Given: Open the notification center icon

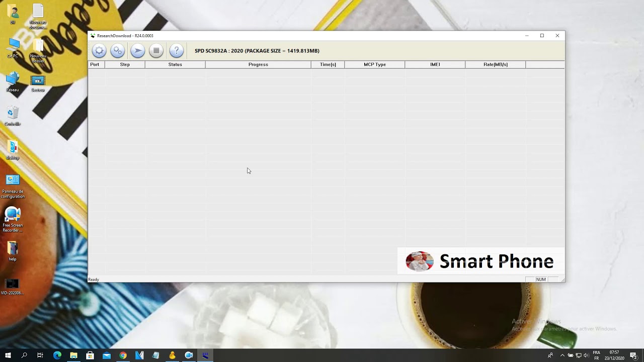Looking at the screenshot, I should [633, 355].
